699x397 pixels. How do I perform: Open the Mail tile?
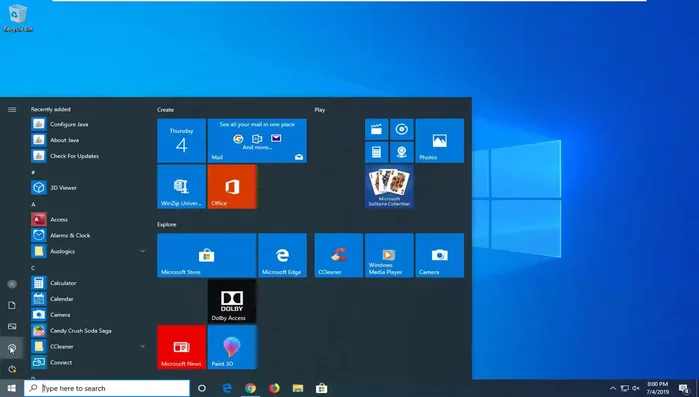pos(257,140)
